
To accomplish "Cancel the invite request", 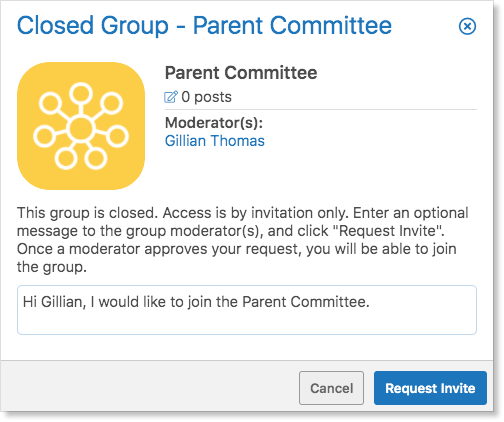I will [x=331, y=388].
